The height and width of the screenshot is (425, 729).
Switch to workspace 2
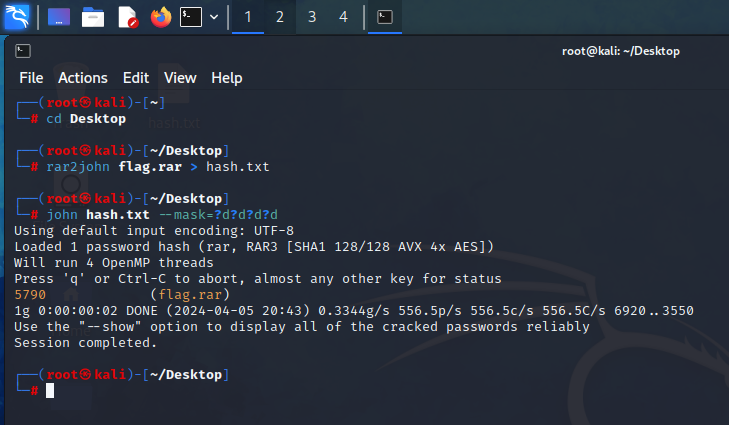[x=279, y=17]
